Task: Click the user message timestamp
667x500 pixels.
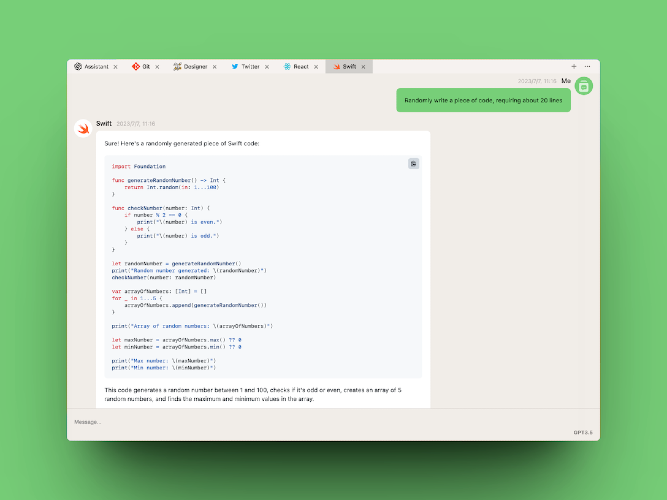Action: pos(537,81)
